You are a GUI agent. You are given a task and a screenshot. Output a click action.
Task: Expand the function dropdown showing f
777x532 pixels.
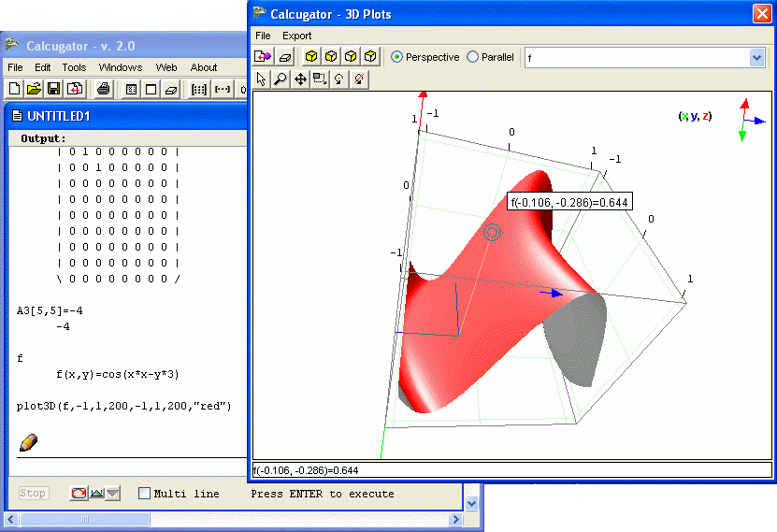tap(757, 58)
